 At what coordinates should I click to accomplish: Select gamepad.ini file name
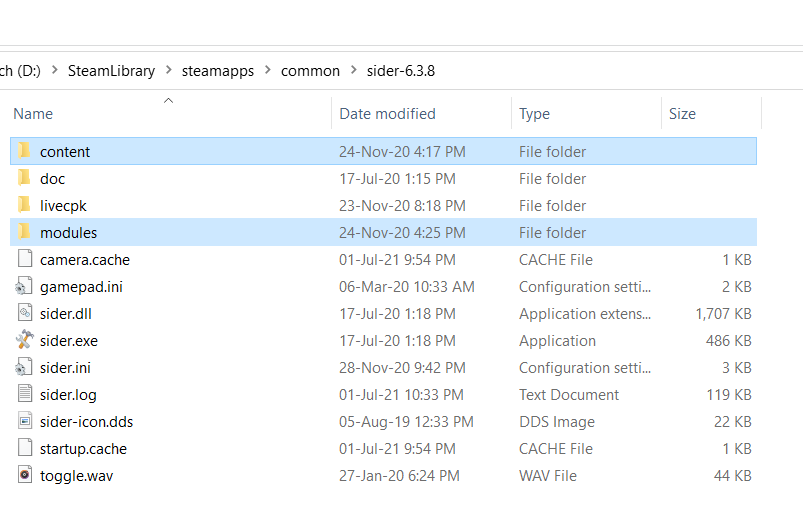pos(81,287)
